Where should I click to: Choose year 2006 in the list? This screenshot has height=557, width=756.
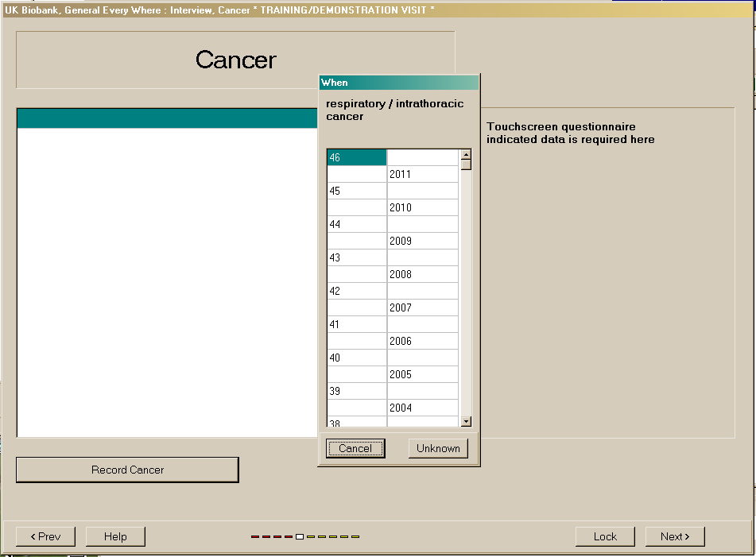[422, 341]
